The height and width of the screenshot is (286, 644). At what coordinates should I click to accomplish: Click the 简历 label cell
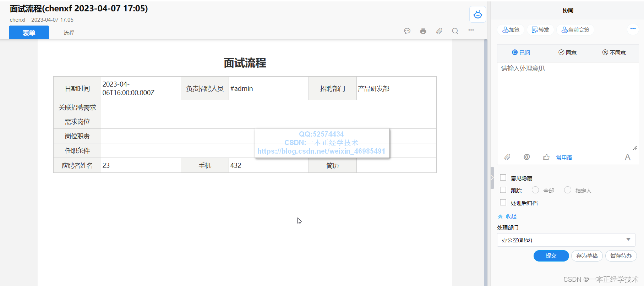pos(333,165)
